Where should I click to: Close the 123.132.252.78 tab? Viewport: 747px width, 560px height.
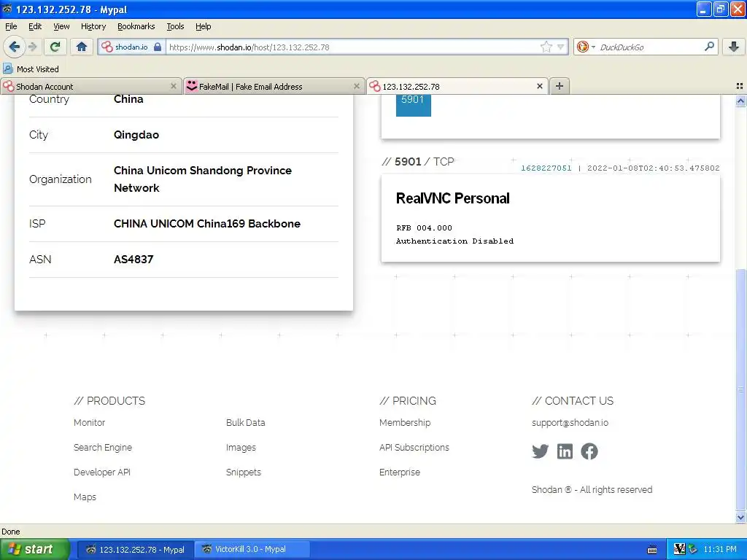coord(539,86)
